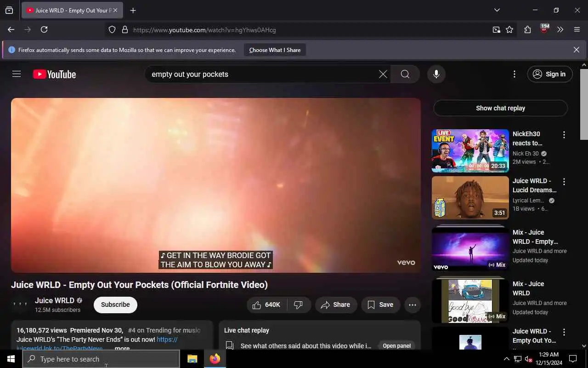The height and width of the screenshot is (368, 588).
Task: Open more actions under the video
Action: click(412, 305)
